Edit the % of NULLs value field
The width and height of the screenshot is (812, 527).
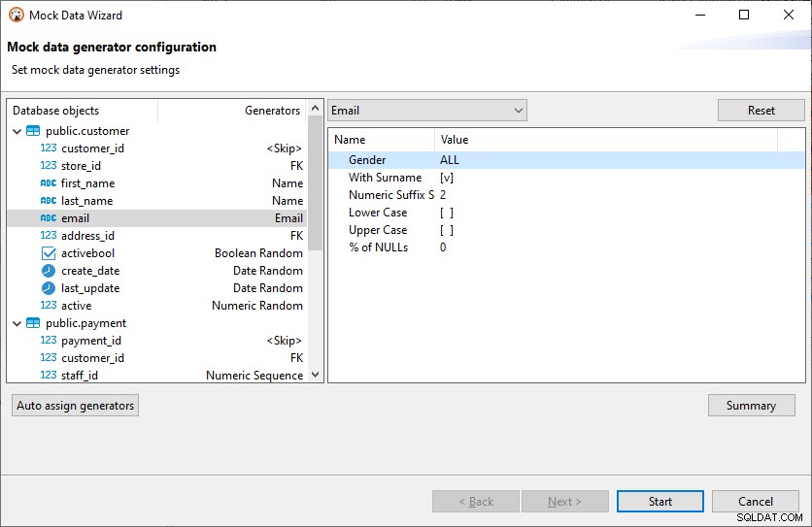606,247
